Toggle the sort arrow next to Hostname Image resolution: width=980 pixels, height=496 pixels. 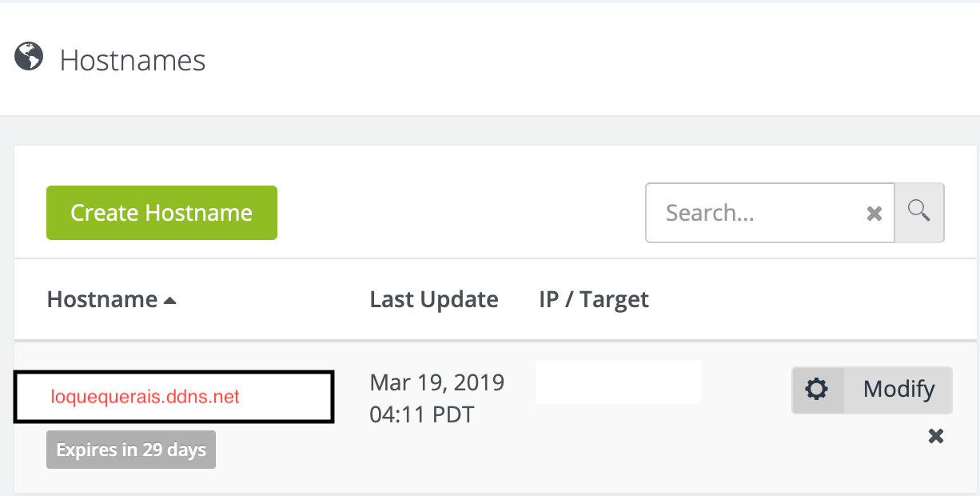point(169,301)
